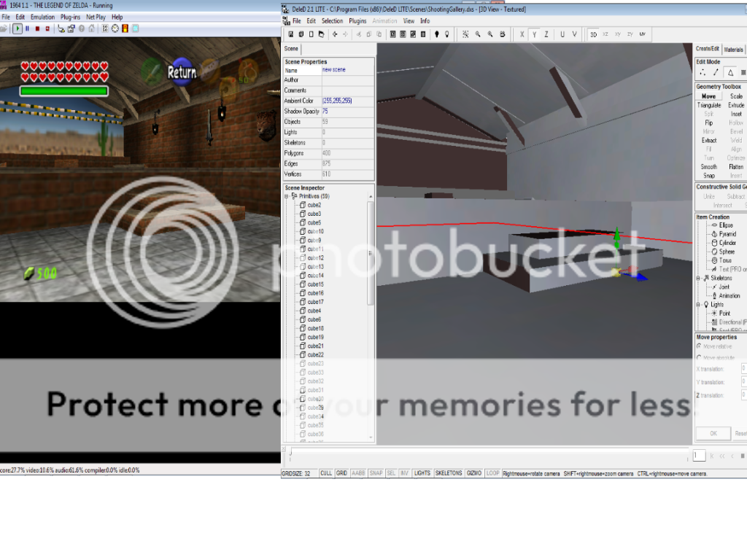
Task: Click the Triangulate button
Action: pos(708,105)
